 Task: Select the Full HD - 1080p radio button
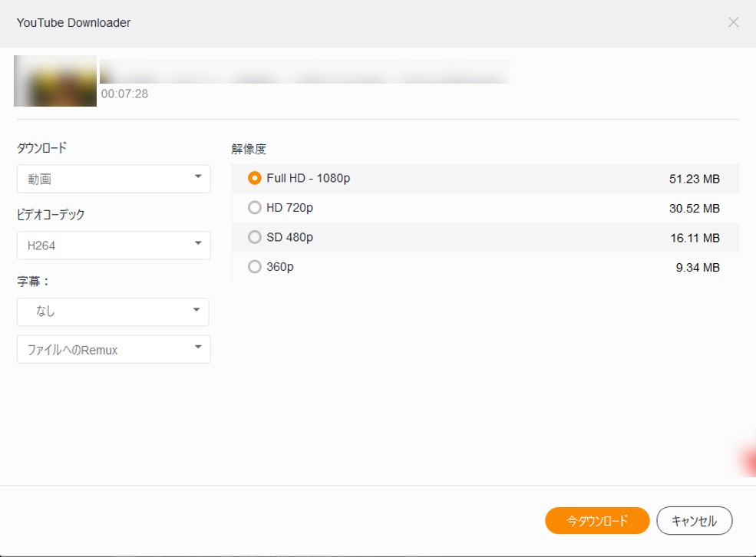[x=255, y=178]
